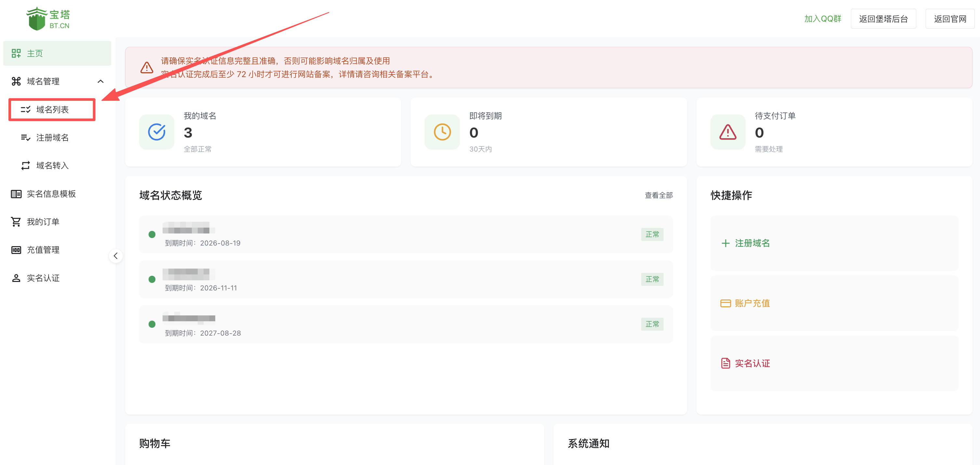Select the 我的订单 shopping cart icon

pyautogui.click(x=16, y=221)
